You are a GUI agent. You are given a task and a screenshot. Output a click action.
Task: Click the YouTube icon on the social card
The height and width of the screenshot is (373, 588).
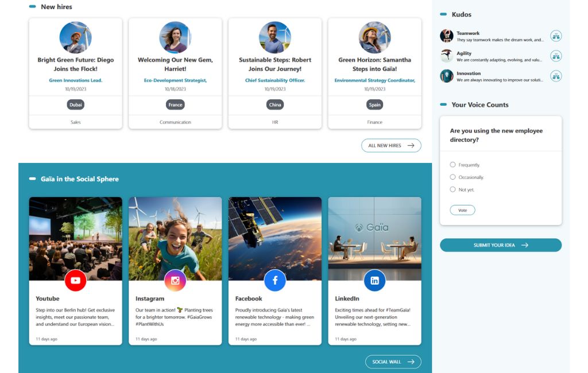point(75,281)
